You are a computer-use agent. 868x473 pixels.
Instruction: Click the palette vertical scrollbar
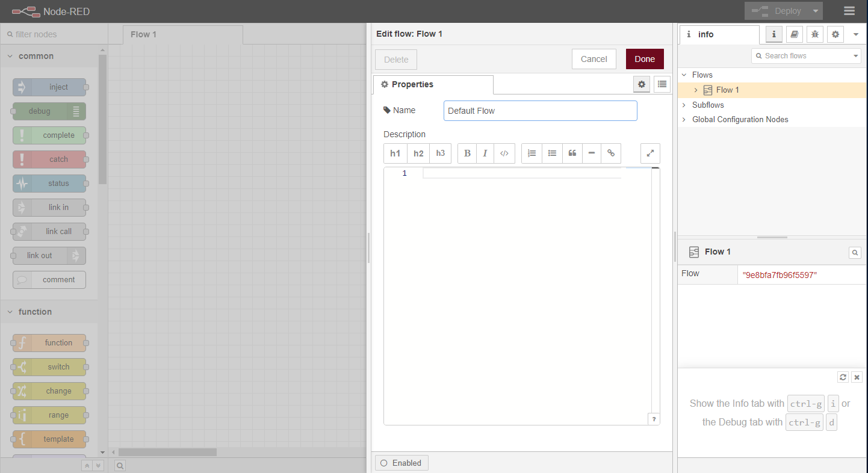click(x=102, y=119)
